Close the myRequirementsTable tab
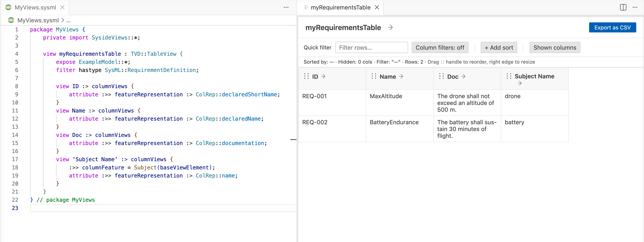Screen dimensions: 644x242 (377, 7)
